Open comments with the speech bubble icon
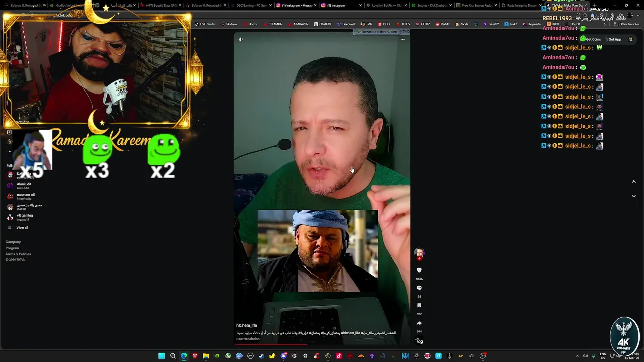The width and height of the screenshot is (644, 362). click(419, 288)
